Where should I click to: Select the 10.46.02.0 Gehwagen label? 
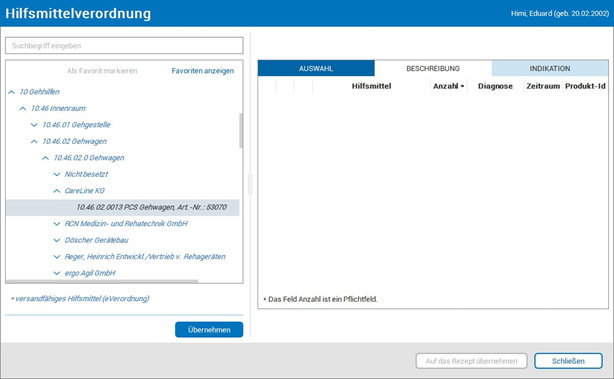pos(89,158)
